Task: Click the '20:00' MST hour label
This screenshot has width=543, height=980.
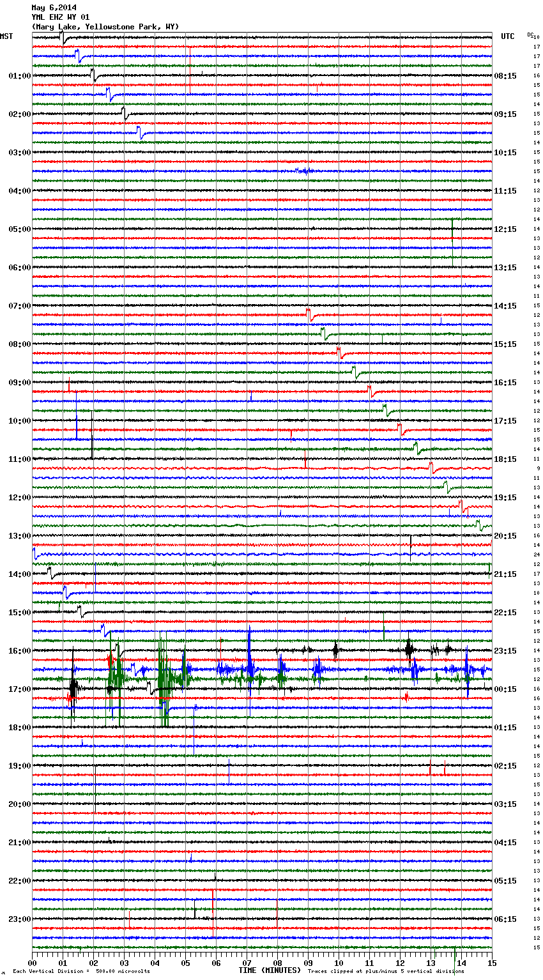Action: (19, 804)
